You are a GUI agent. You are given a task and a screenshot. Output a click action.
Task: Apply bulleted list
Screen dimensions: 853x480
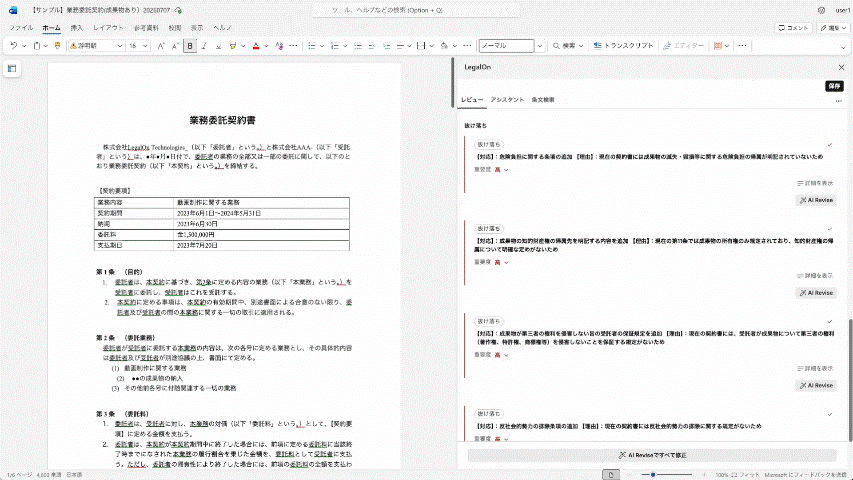click(312, 46)
